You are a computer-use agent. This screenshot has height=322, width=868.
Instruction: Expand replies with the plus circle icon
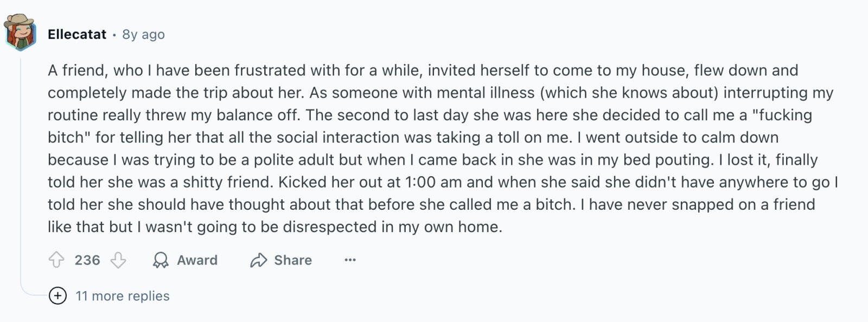pos(58,296)
